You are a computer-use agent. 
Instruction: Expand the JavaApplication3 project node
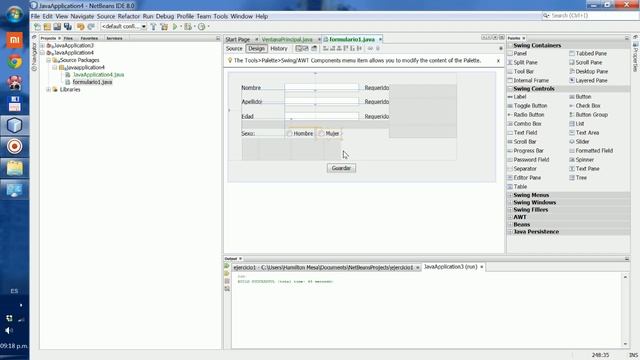pos(42,46)
